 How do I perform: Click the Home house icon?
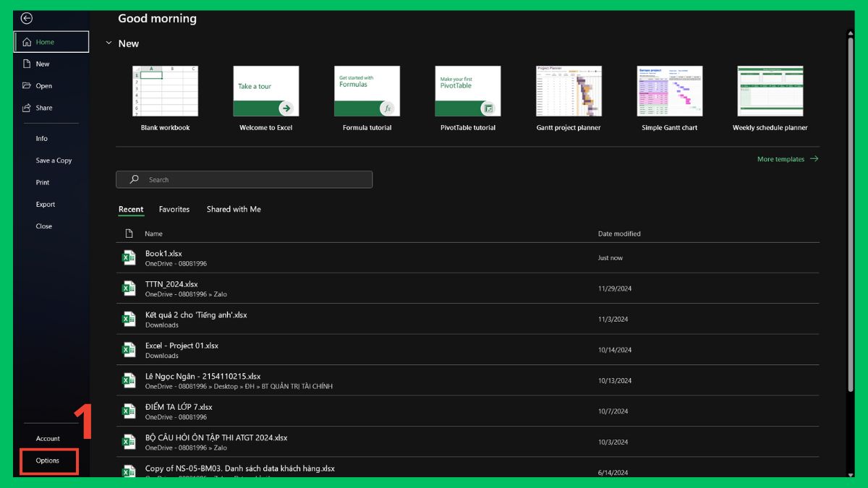click(27, 42)
